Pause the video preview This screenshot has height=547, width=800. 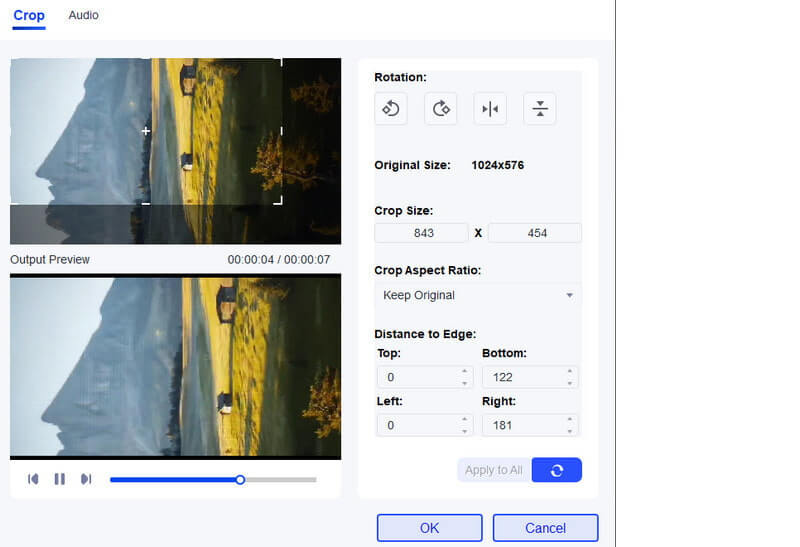pos(59,479)
